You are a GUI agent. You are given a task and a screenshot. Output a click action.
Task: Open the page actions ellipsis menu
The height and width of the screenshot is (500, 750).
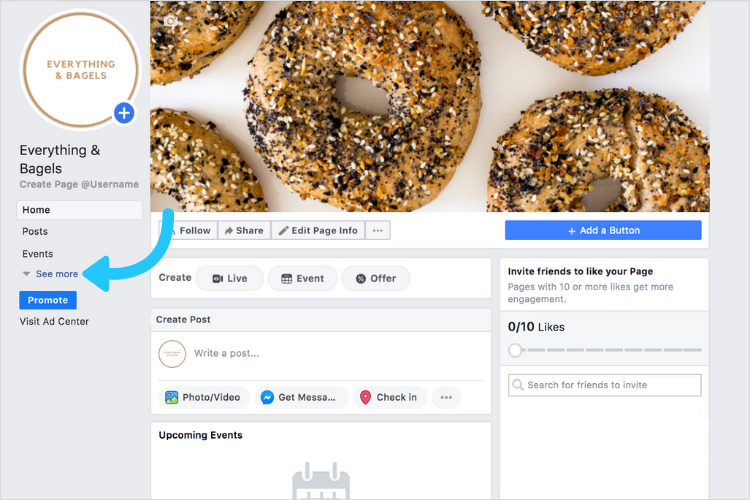[x=378, y=230]
